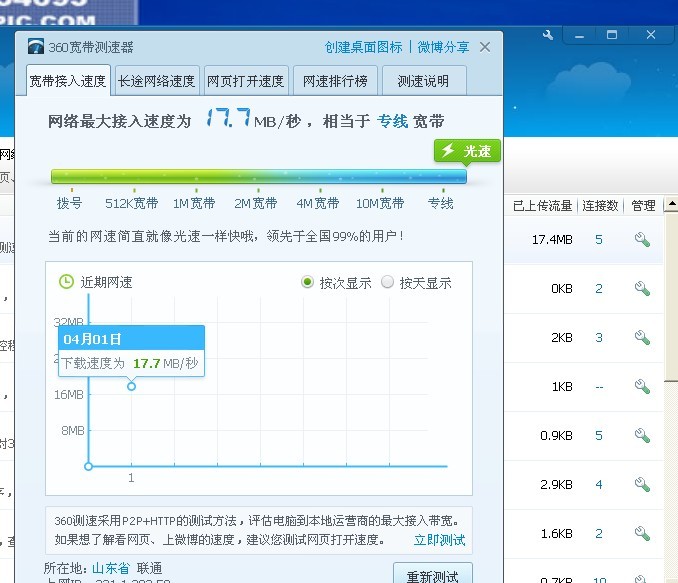Click the 管理 column header
This screenshot has width=678, height=583.
[643, 205]
